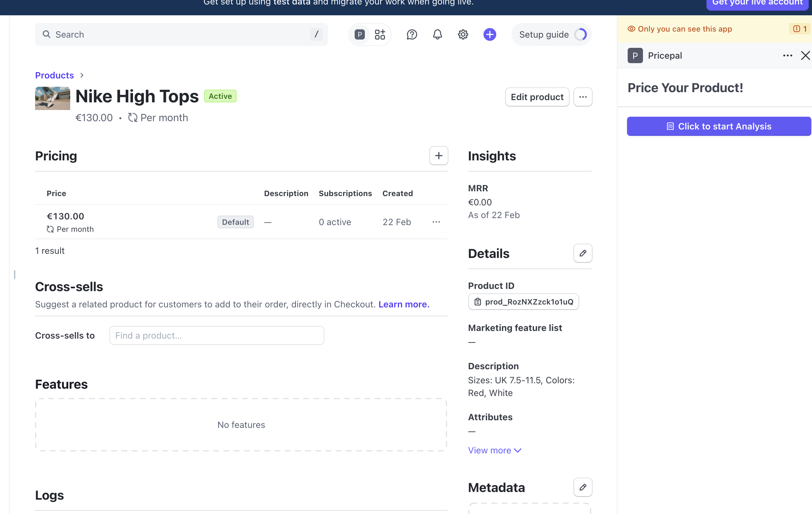Start analysis in Pricepal panel
812x514 pixels.
[719, 126]
